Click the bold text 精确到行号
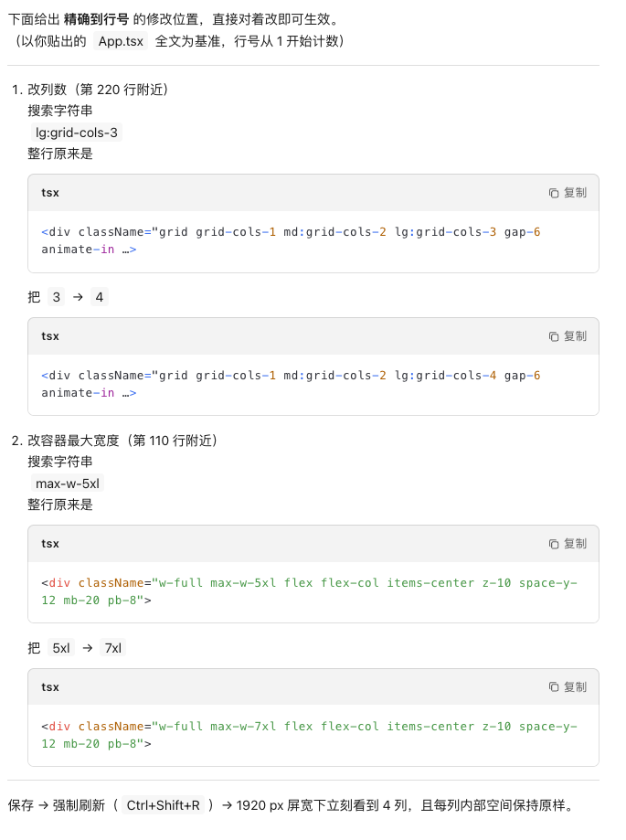 coord(96,18)
